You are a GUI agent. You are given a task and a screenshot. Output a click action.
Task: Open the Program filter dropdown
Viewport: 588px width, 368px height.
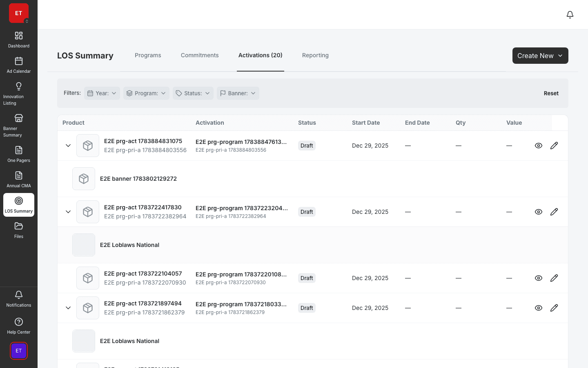146,93
